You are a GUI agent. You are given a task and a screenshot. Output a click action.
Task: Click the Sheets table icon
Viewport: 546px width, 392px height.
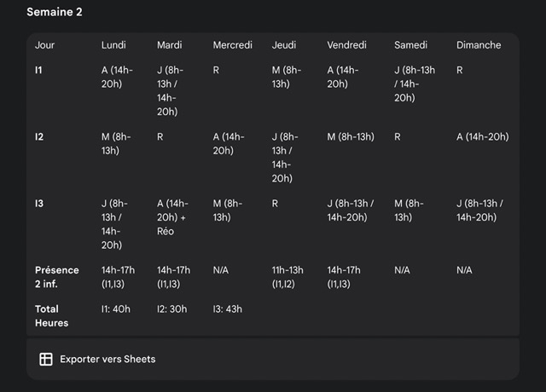click(x=46, y=359)
